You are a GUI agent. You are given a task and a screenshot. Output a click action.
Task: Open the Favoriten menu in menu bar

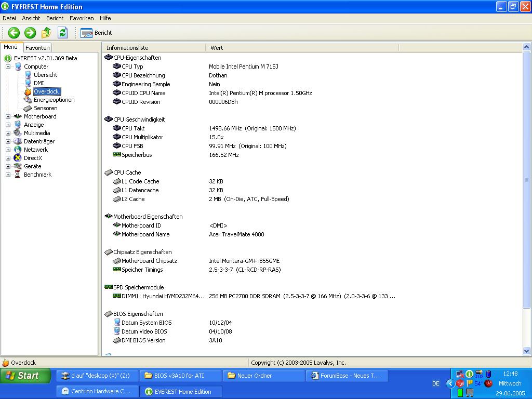click(82, 18)
